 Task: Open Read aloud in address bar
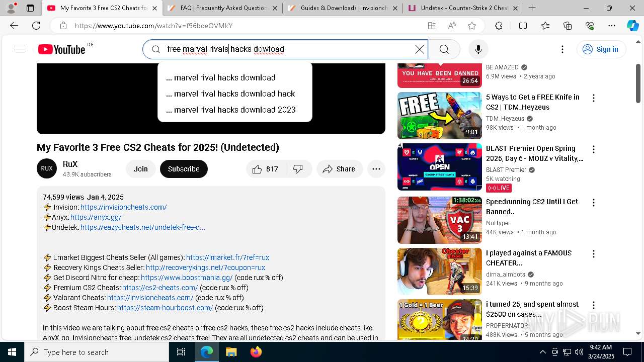pos(452,26)
